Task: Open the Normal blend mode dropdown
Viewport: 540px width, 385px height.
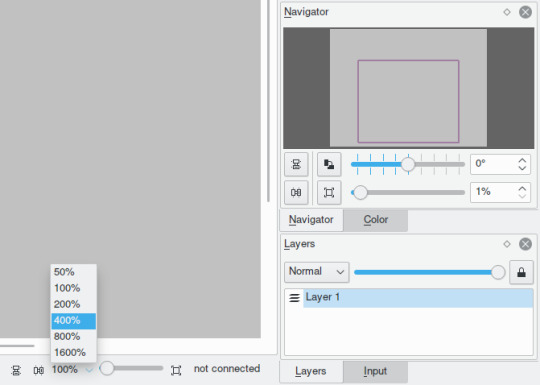Action: 316,272
